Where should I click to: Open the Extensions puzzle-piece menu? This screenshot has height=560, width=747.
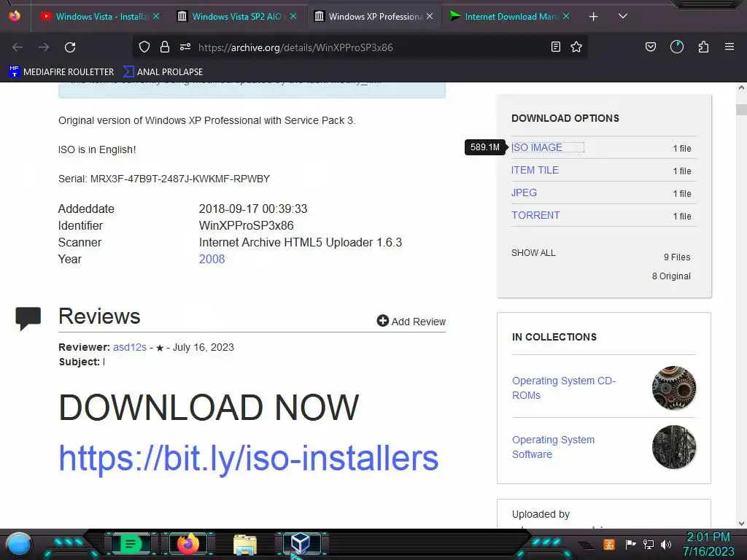(703, 47)
